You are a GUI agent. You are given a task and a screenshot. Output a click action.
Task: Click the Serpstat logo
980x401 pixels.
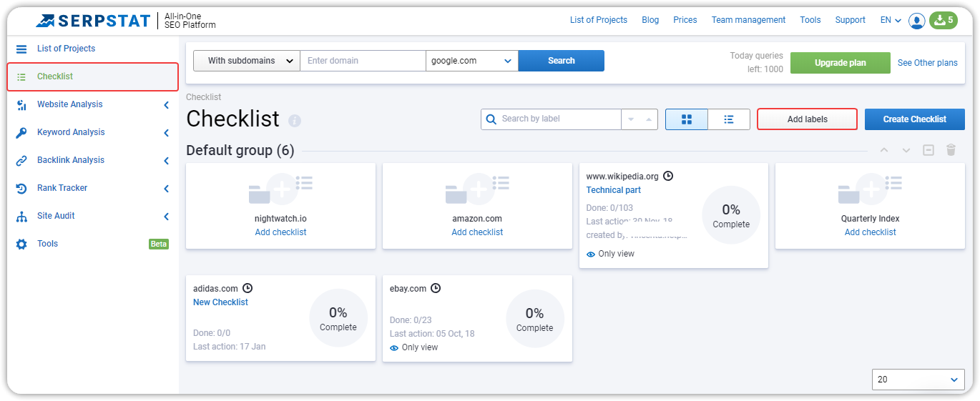pyautogui.click(x=93, y=20)
